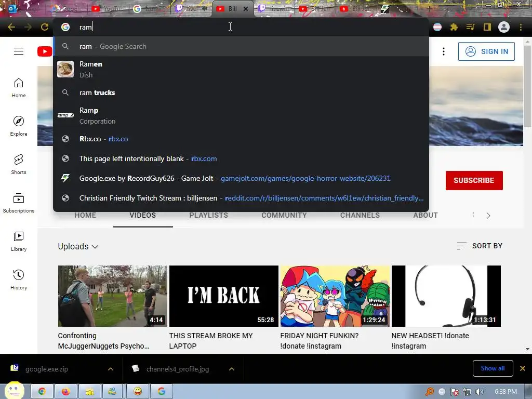Open the Chrome profile avatar

[504, 27]
